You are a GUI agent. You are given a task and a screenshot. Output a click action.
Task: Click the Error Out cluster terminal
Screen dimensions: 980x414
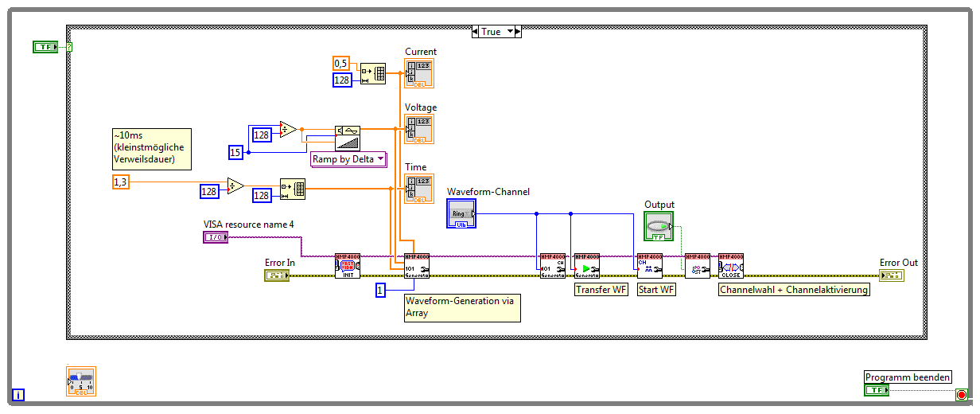892,275
